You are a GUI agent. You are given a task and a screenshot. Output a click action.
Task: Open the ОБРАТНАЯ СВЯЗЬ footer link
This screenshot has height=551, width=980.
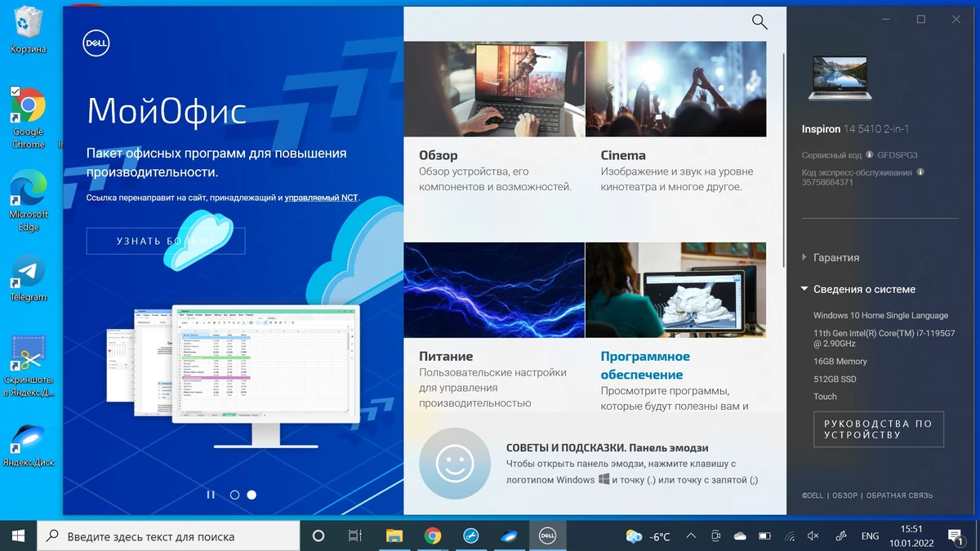[x=899, y=495]
